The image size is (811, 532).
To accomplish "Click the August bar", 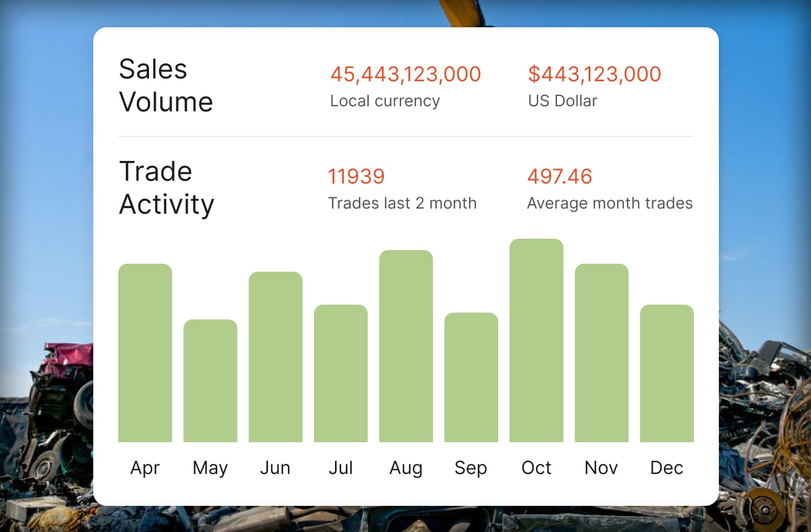I will coord(405,346).
